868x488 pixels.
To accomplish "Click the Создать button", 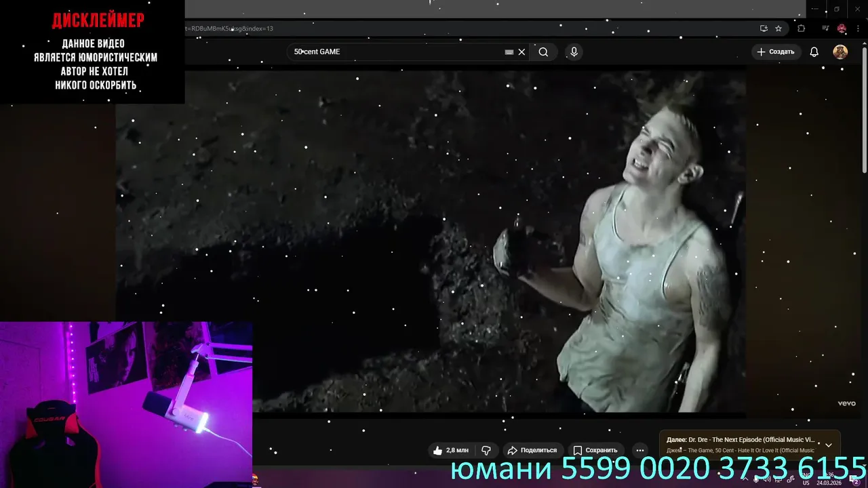I will coord(776,52).
